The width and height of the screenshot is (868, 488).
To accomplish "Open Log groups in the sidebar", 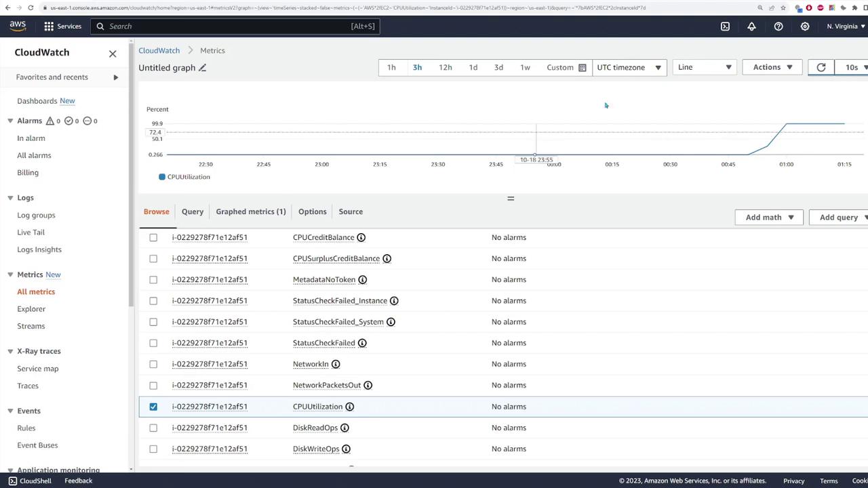I will point(36,215).
